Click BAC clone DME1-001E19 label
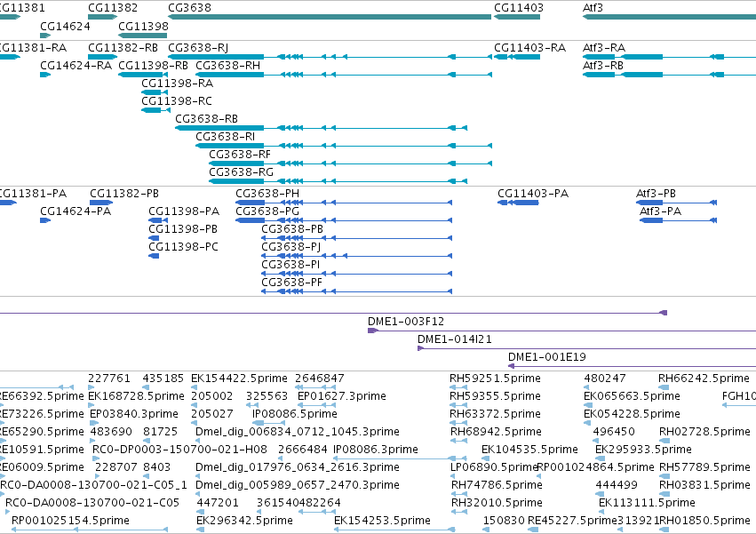 click(546, 357)
